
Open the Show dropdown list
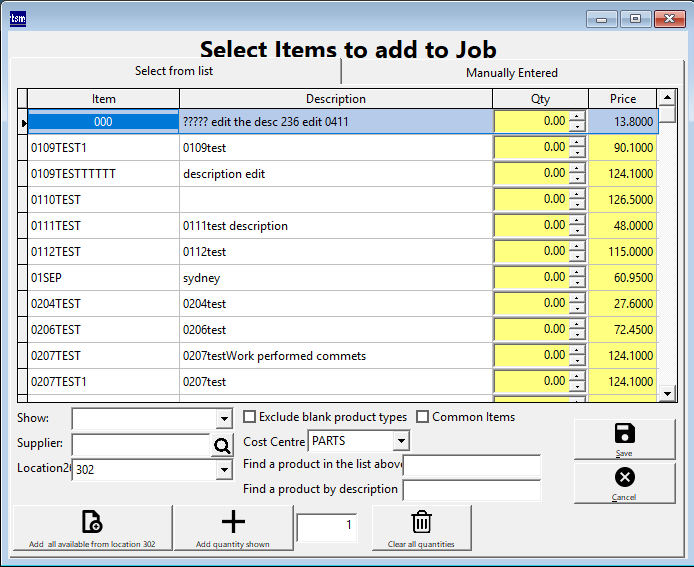[224, 419]
